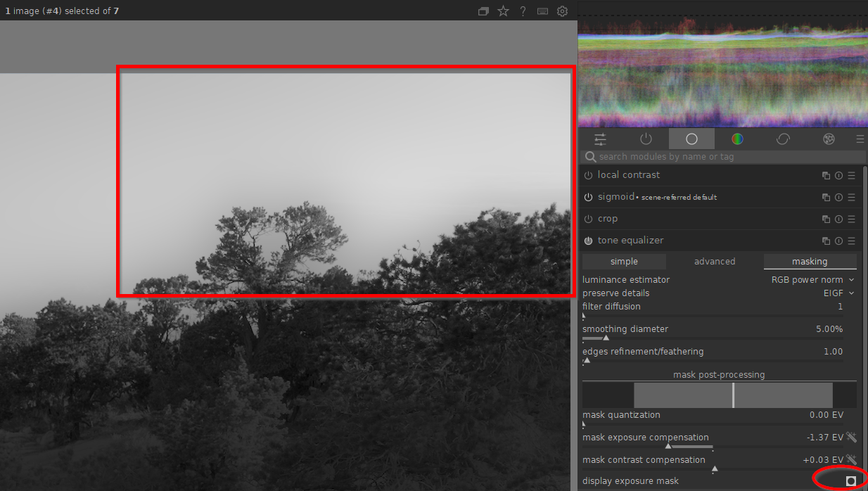Open sigmoid presets menu
The height and width of the screenshot is (491, 868).
click(x=851, y=197)
